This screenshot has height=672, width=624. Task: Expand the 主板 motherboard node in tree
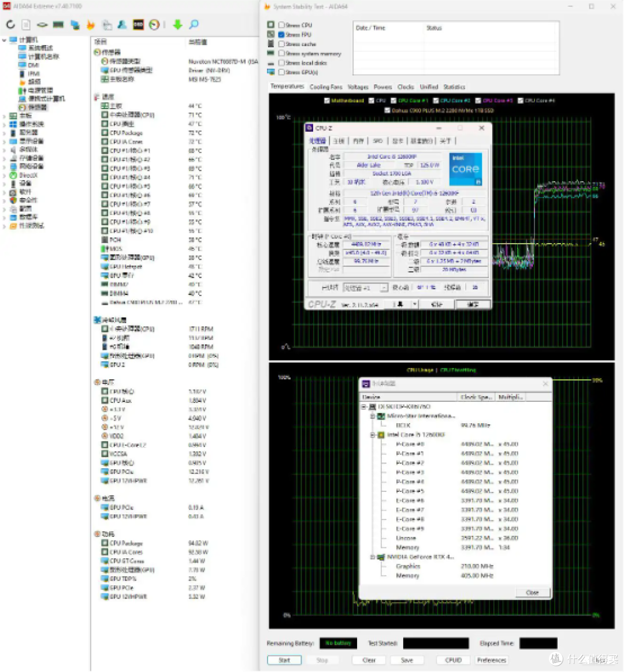[4, 115]
